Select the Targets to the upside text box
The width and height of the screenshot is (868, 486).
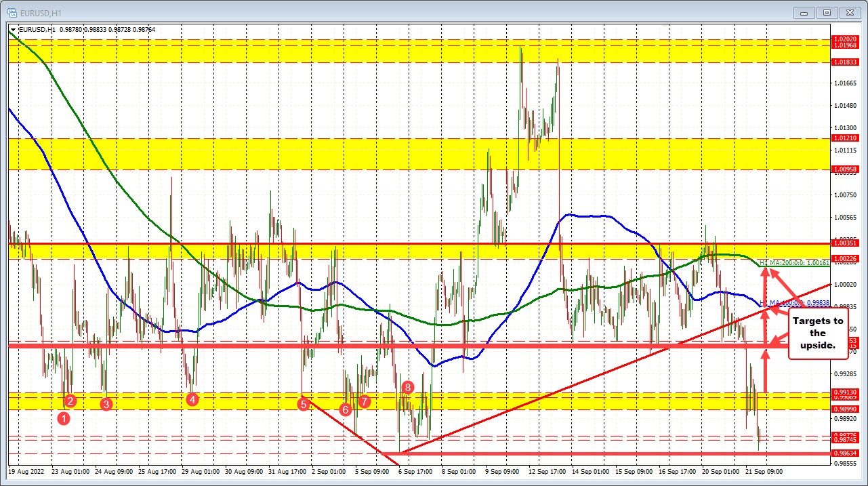tap(817, 333)
